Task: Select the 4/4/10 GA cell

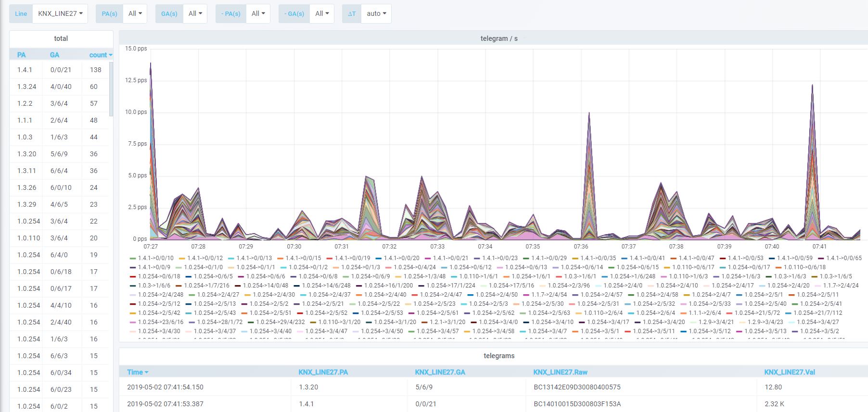Action: pos(61,305)
